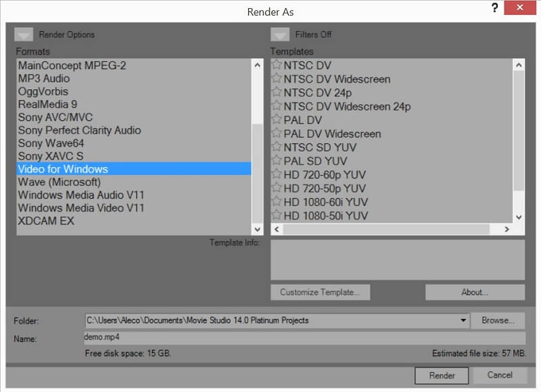Select NTSC DV Widescreen template name

[337, 79]
